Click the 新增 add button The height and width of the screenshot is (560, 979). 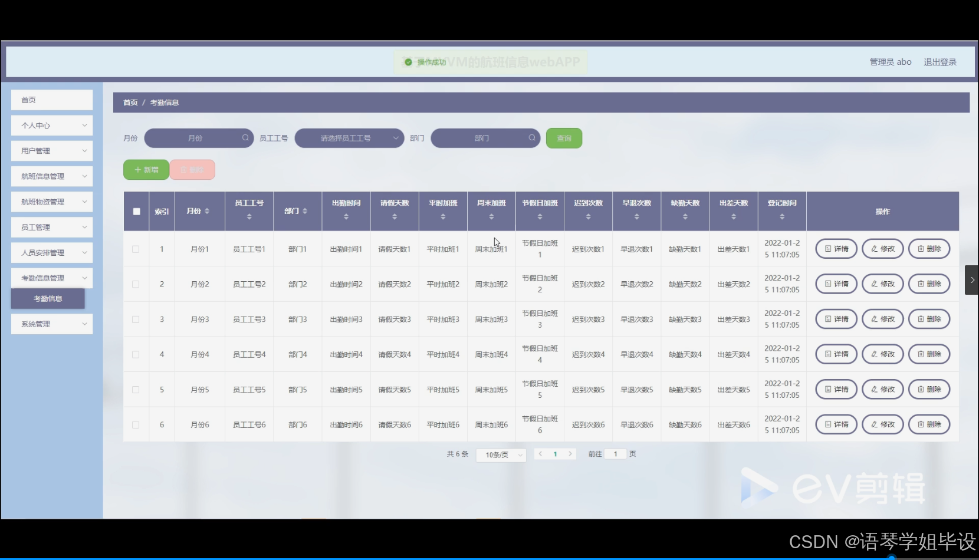(146, 170)
